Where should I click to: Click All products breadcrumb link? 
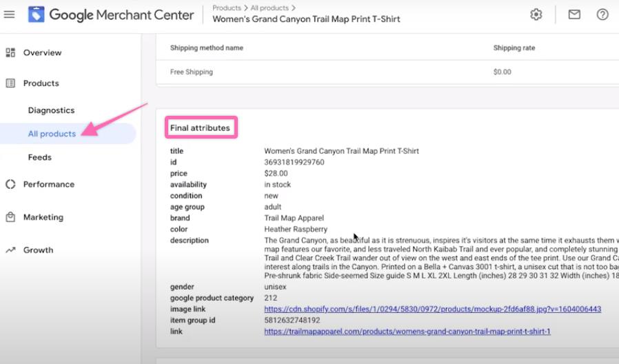click(270, 8)
